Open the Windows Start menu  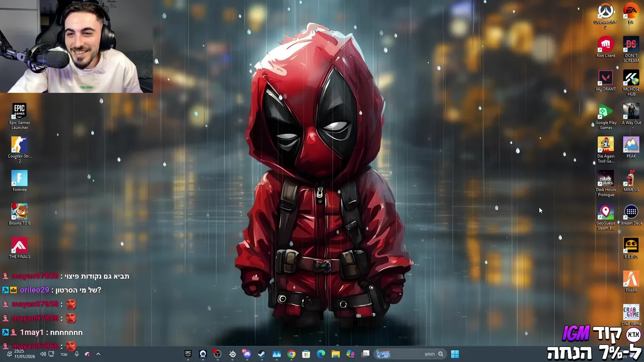[x=455, y=354]
